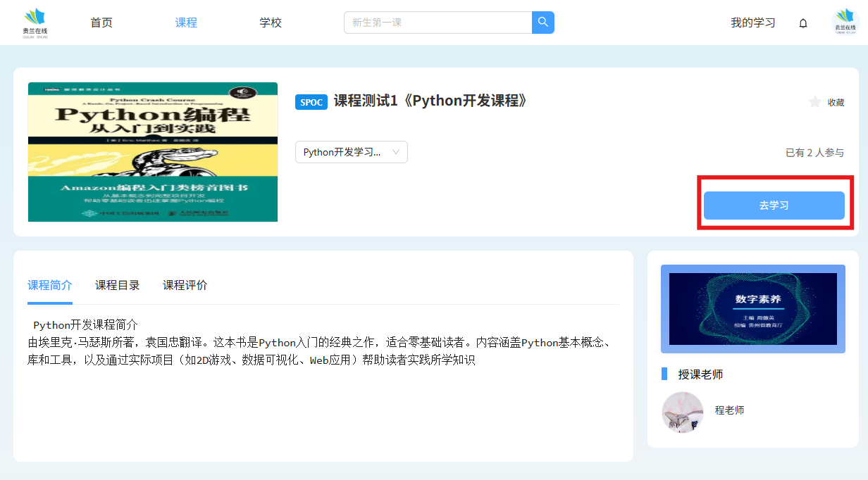Open 我的学习 link
This screenshot has width=868, height=480.
752,23
